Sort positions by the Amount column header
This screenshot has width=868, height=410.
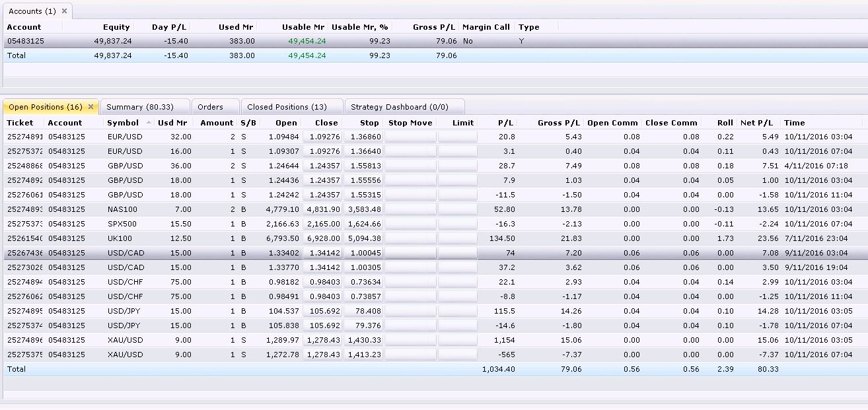pos(217,123)
